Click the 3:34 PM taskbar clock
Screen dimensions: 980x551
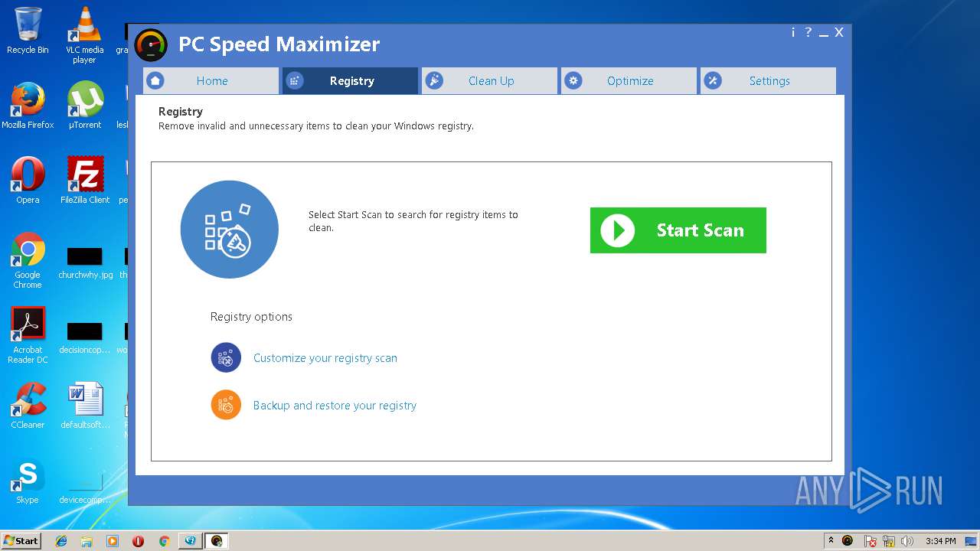click(x=940, y=541)
